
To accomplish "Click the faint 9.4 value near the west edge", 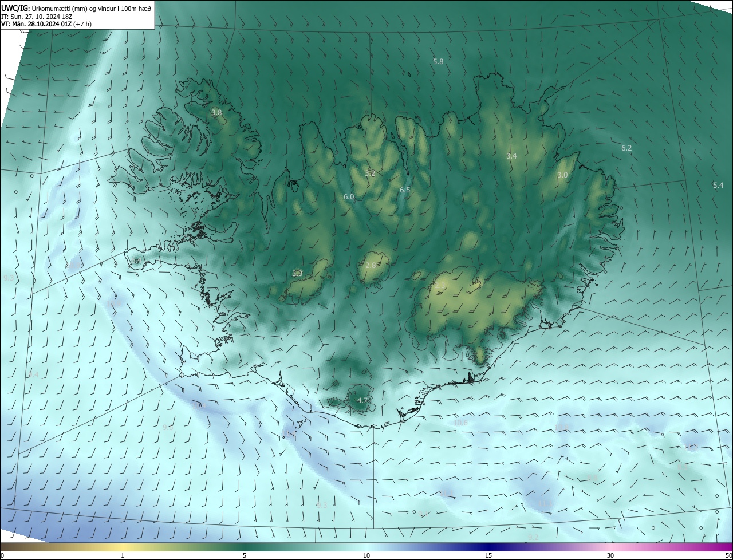I will coord(33,374).
